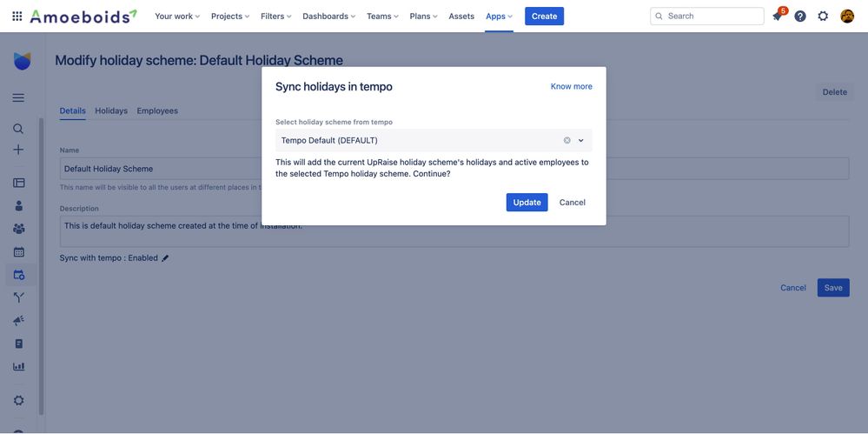Click the Delete scheme button
Image resolution: width=868 pixels, height=434 pixels.
click(x=834, y=92)
